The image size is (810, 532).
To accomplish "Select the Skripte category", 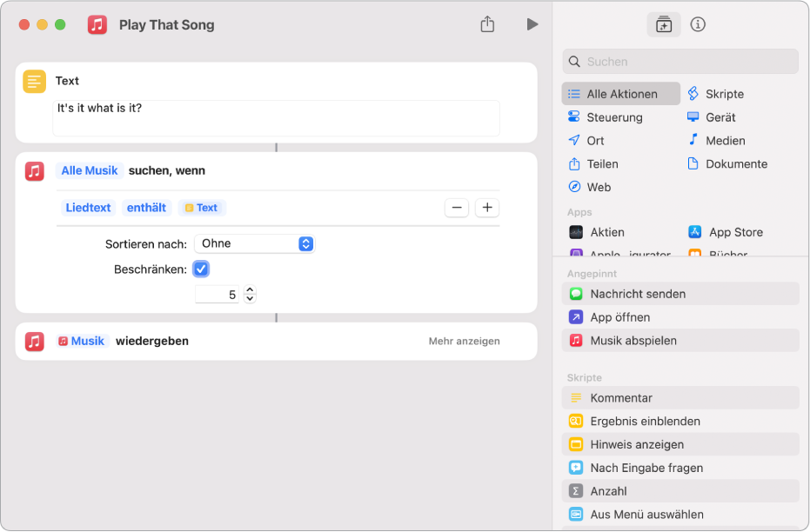I will (x=716, y=94).
